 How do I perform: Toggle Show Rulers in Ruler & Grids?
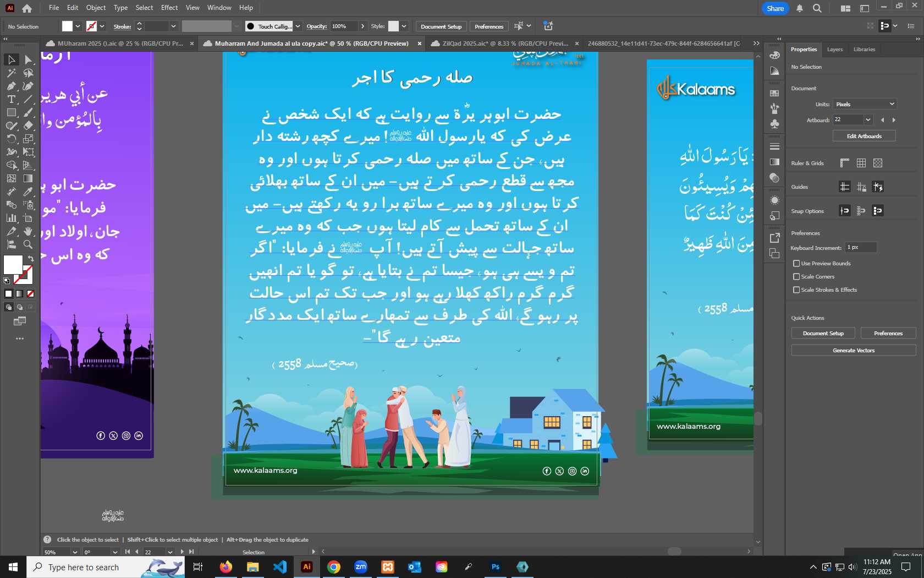pyautogui.click(x=845, y=163)
